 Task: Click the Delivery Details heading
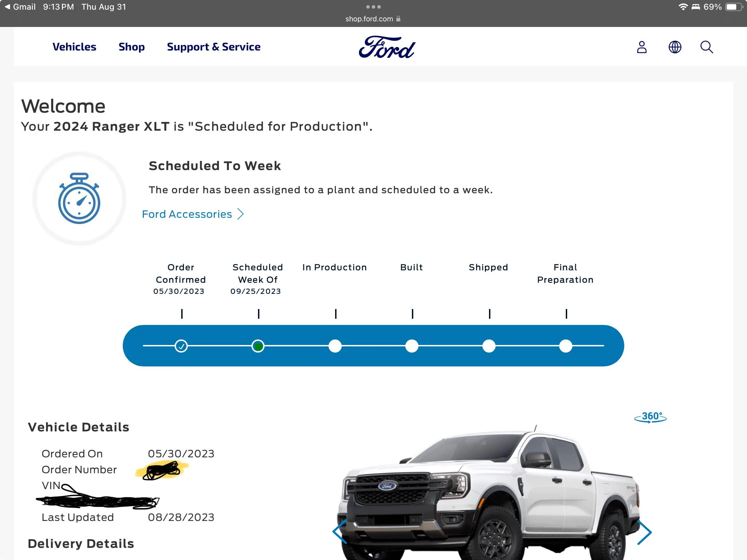coord(81,544)
